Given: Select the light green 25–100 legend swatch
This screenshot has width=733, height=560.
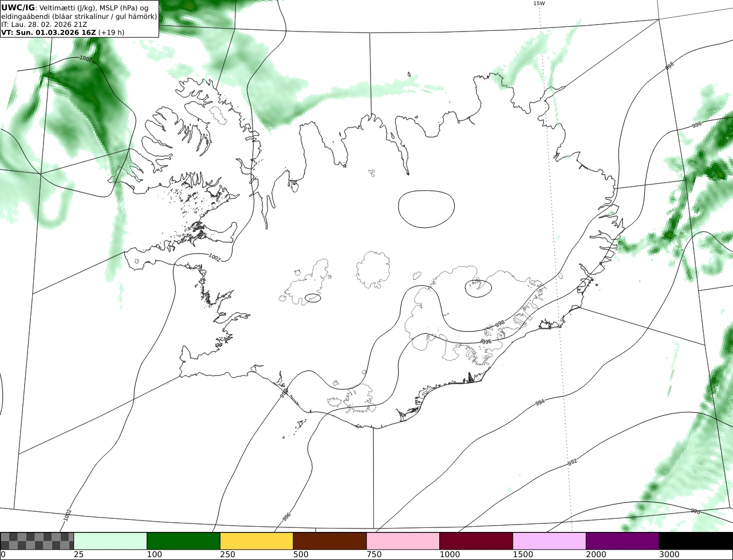Looking at the screenshot, I should click(x=111, y=541).
